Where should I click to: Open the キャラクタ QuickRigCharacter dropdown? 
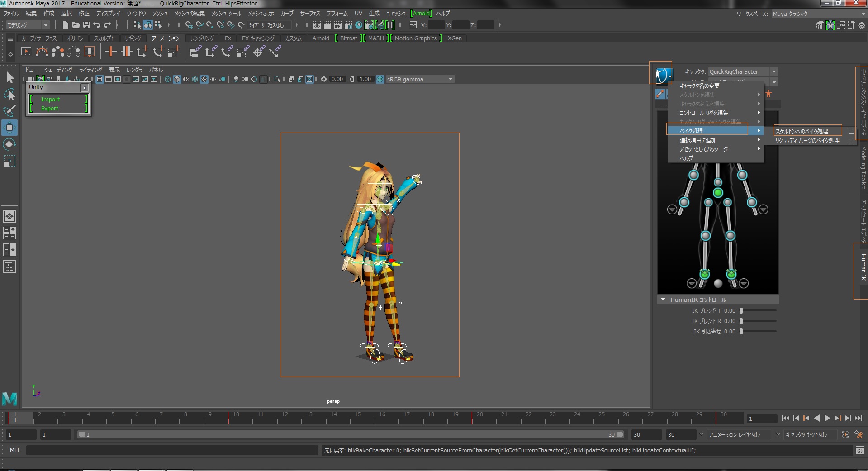[743, 71]
